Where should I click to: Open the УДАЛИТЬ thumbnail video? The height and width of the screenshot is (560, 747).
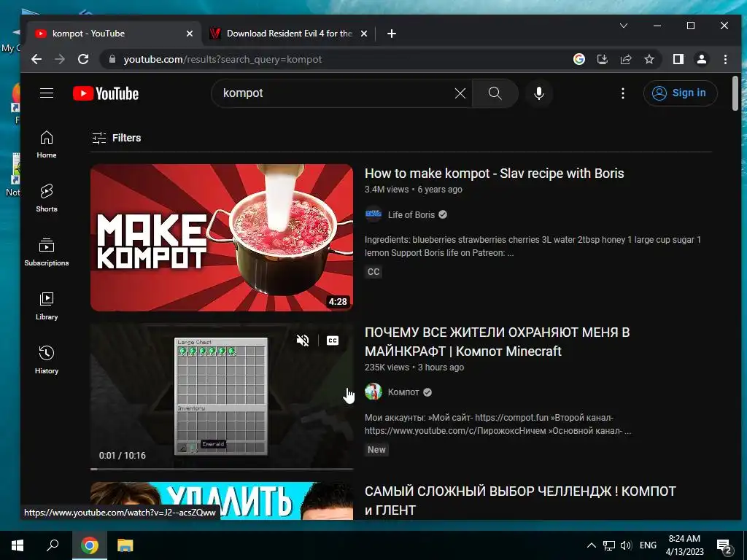[222, 501]
